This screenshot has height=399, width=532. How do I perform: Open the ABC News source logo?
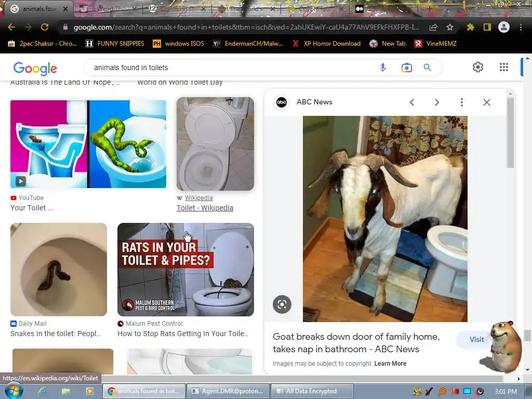[282, 102]
